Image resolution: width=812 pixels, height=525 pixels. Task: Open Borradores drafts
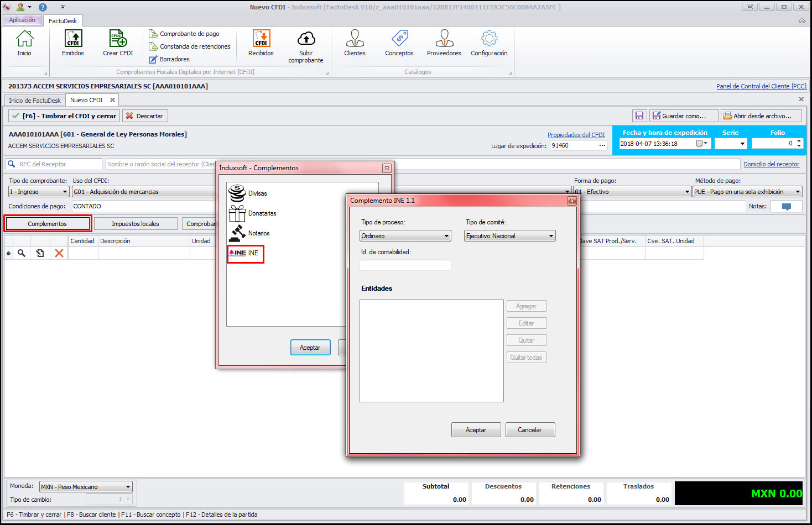click(169, 59)
